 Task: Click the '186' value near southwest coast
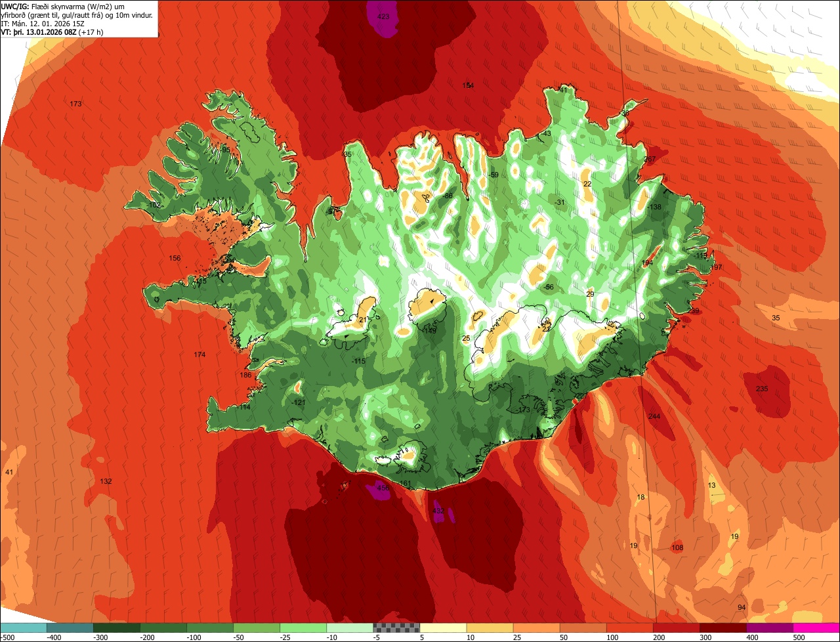[x=245, y=375]
